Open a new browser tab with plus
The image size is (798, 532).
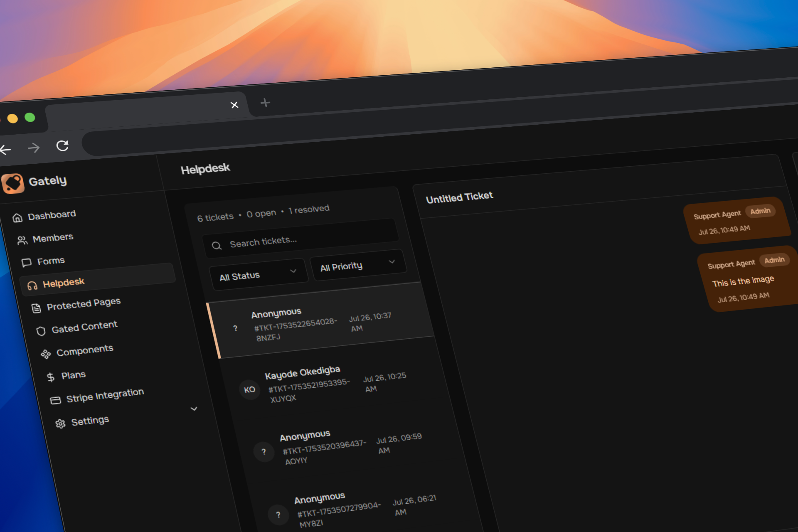265,103
